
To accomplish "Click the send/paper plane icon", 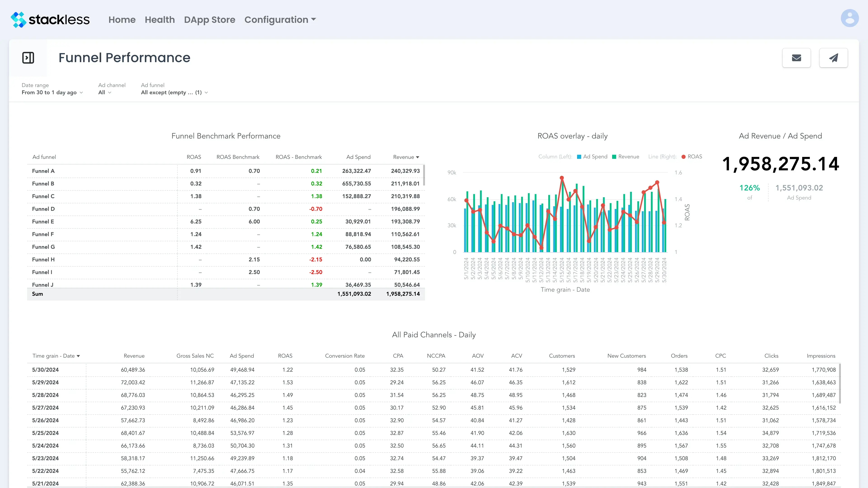I will click(833, 58).
